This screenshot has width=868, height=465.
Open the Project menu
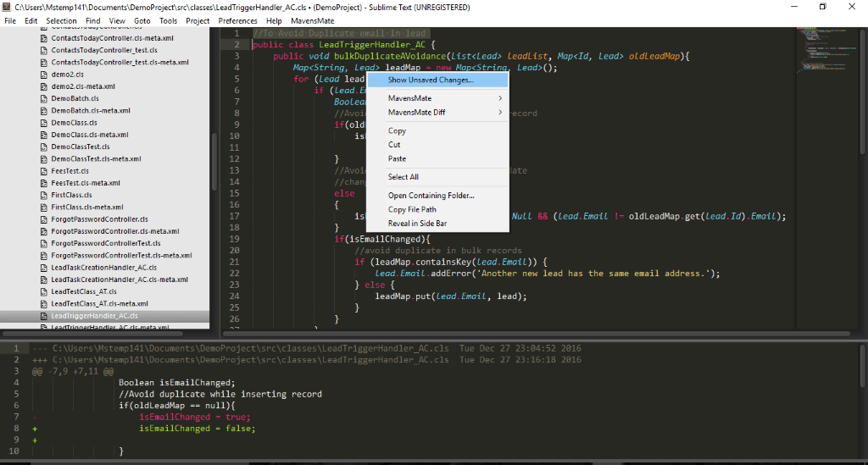click(x=198, y=21)
